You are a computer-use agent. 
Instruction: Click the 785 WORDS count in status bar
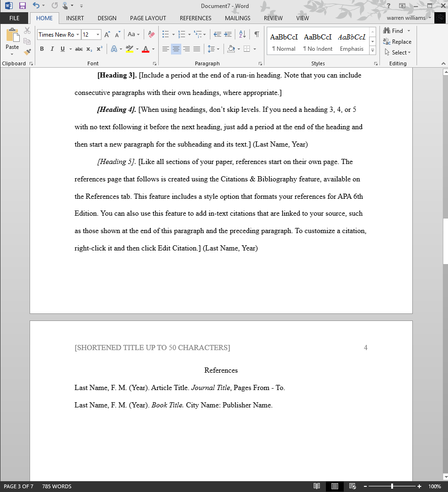coord(57,486)
